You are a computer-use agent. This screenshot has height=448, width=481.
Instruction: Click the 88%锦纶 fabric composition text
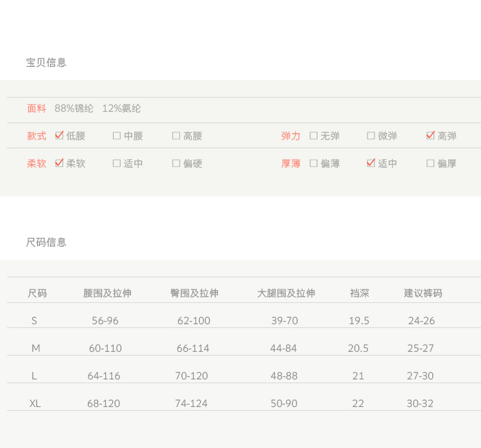pyautogui.click(x=74, y=108)
